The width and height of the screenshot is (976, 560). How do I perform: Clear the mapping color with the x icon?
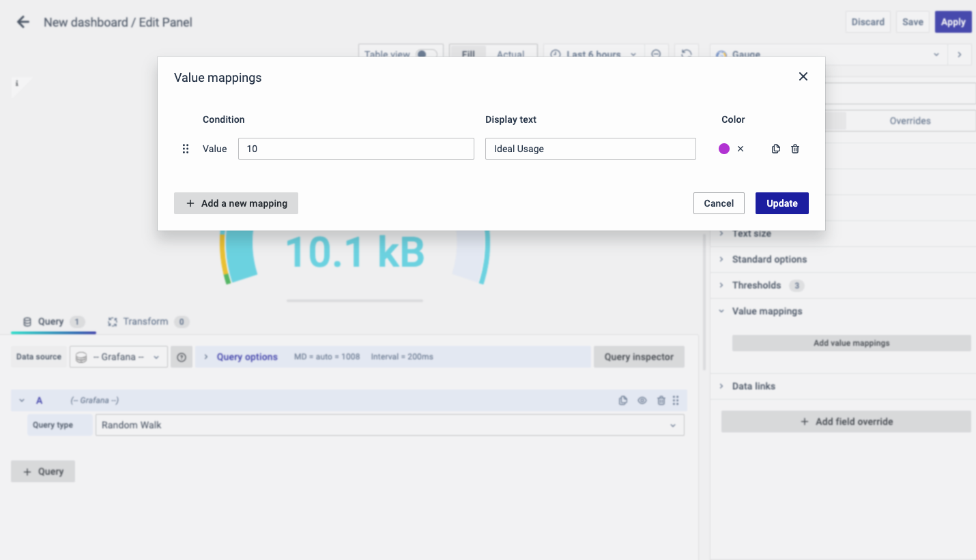[x=741, y=149]
